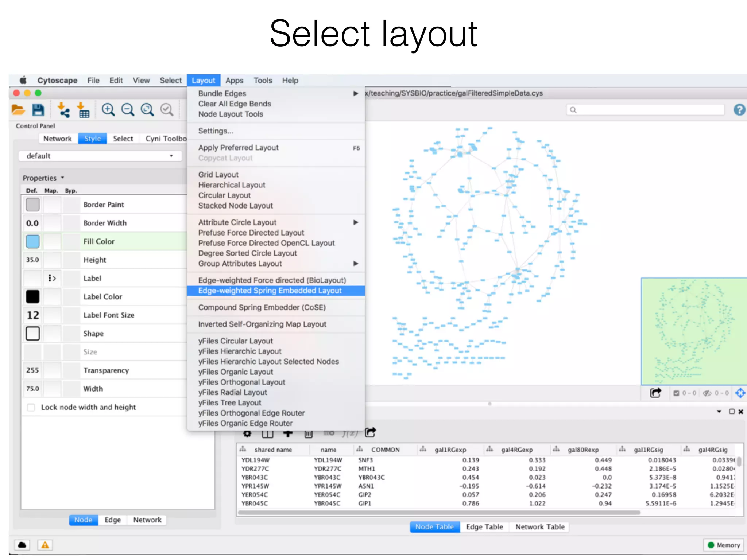Expand the Group Attributes Layout submenu
747x560 pixels.
point(356,263)
